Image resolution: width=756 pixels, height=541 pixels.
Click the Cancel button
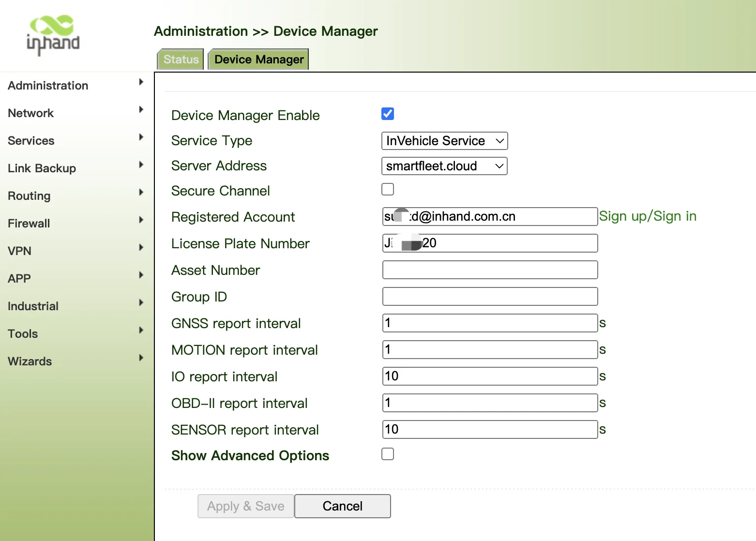click(x=343, y=506)
